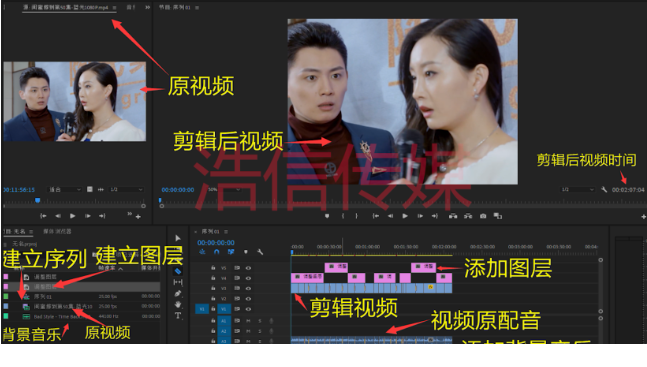Play the source monitor clip

coord(73,216)
